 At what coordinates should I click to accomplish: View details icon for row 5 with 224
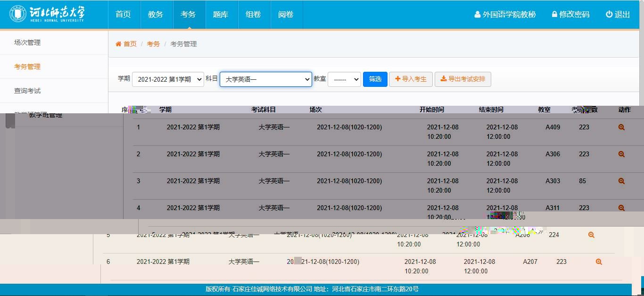(591, 235)
